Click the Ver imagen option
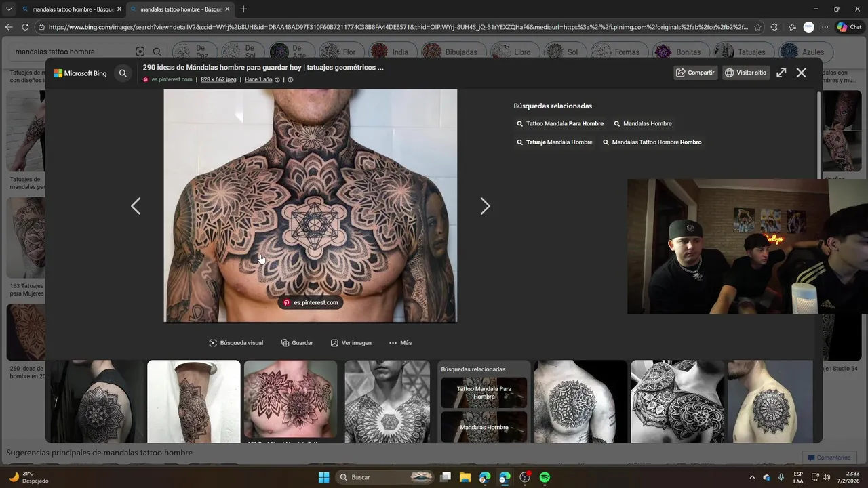This screenshot has height=488, width=868. tap(351, 343)
